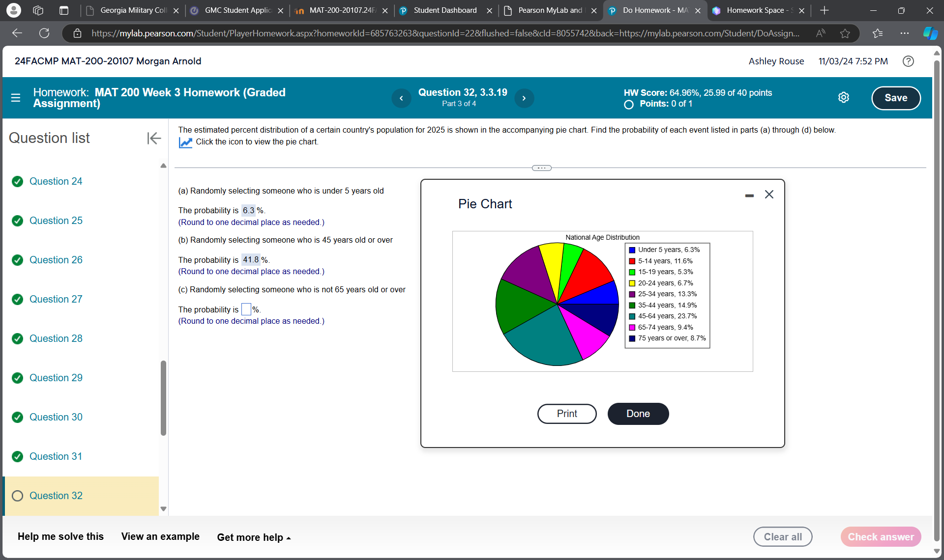Click the browser back arrow
Viewport: 944px width, 560px height.
[17, 33]
